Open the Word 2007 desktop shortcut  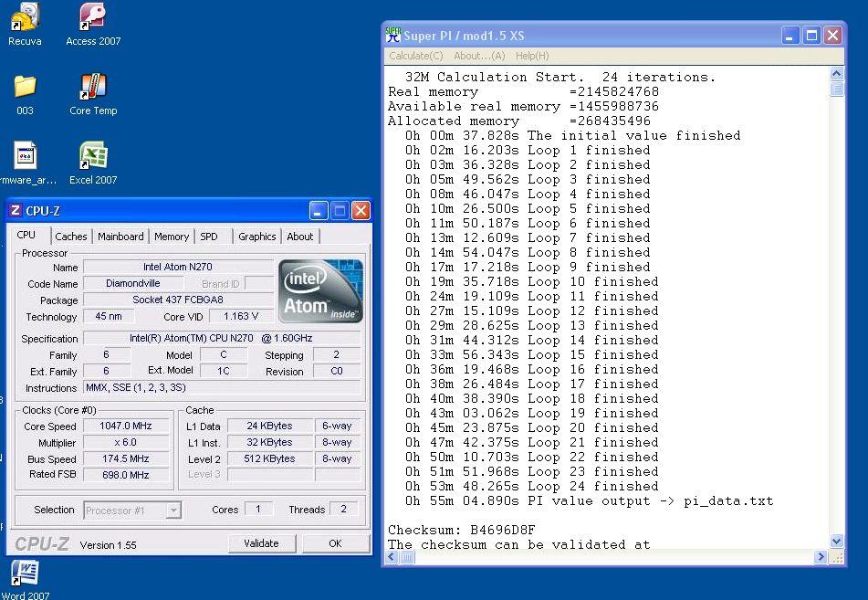point(25,579)
